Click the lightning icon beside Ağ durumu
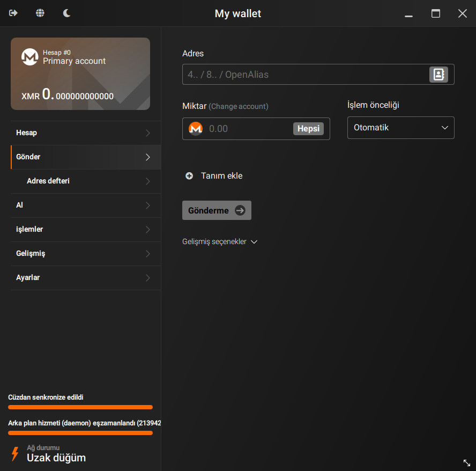The width and height of the screenshot is (476, 471). [14, 454]
